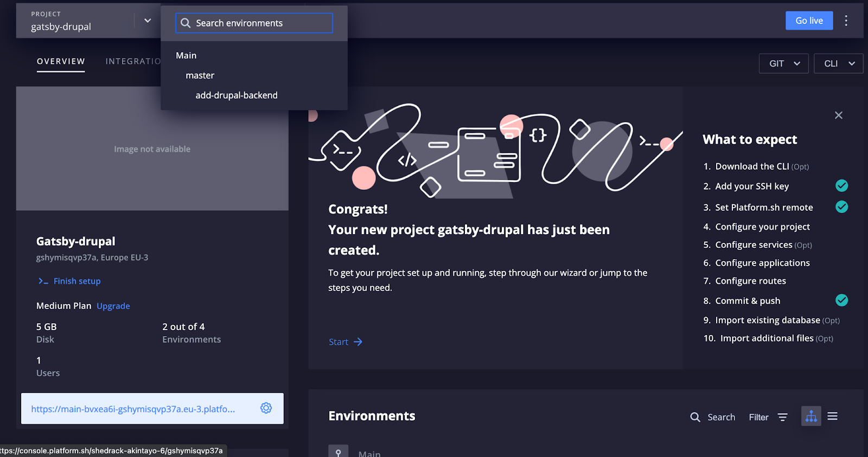Viewport: 868px width, 457px height.
Task: Switch to list view of environments
Action: click(x=833, y=416)
